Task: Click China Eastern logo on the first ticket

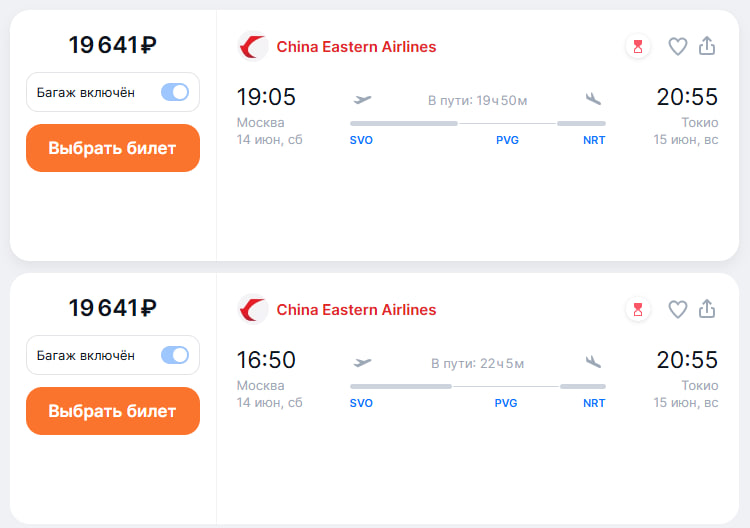Action: (x=253, y=46)
